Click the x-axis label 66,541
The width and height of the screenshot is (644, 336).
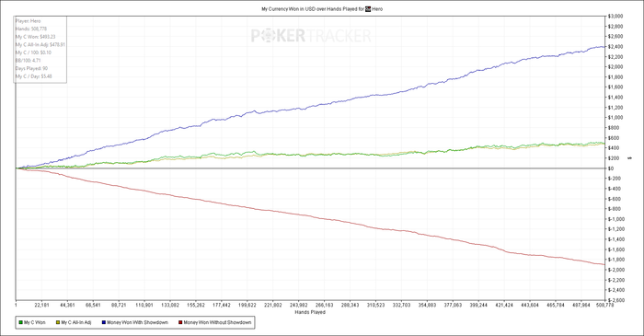[x=93, y=306]
